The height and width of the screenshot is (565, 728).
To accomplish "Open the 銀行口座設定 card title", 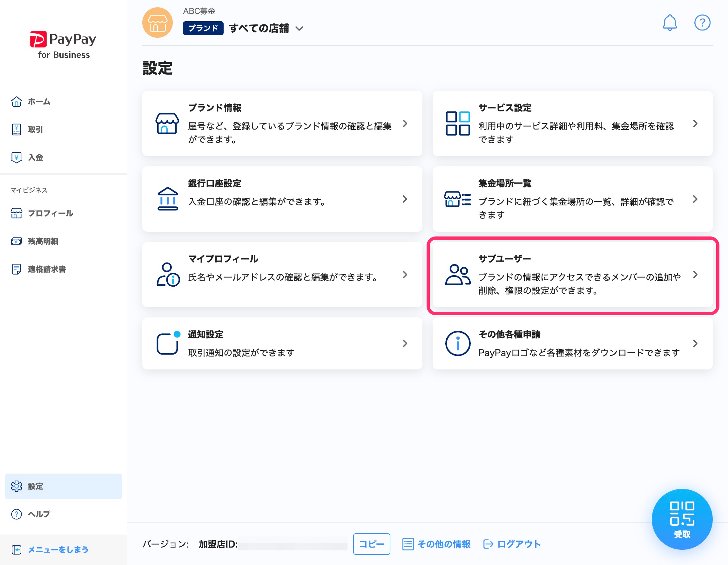I will coord(215,183).
